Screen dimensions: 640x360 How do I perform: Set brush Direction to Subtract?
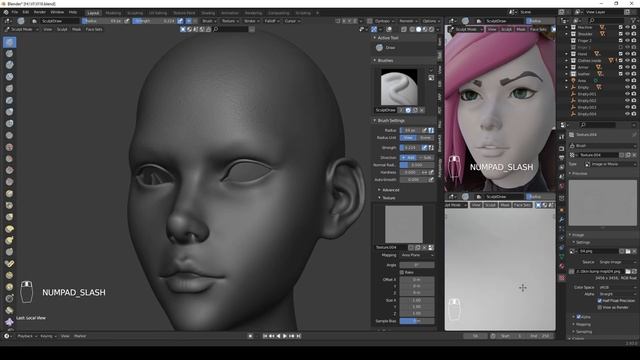click(x=425, y=158)
